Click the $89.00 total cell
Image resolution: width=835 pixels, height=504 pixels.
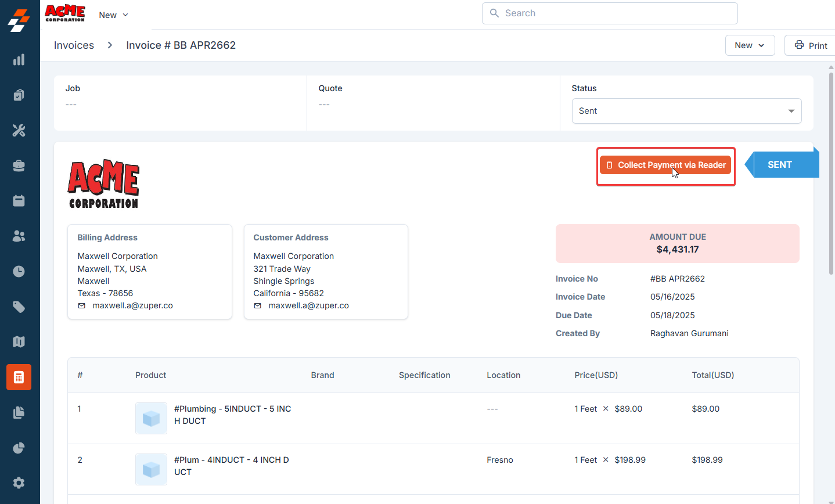pyautogui.click(x=706, y=409)
